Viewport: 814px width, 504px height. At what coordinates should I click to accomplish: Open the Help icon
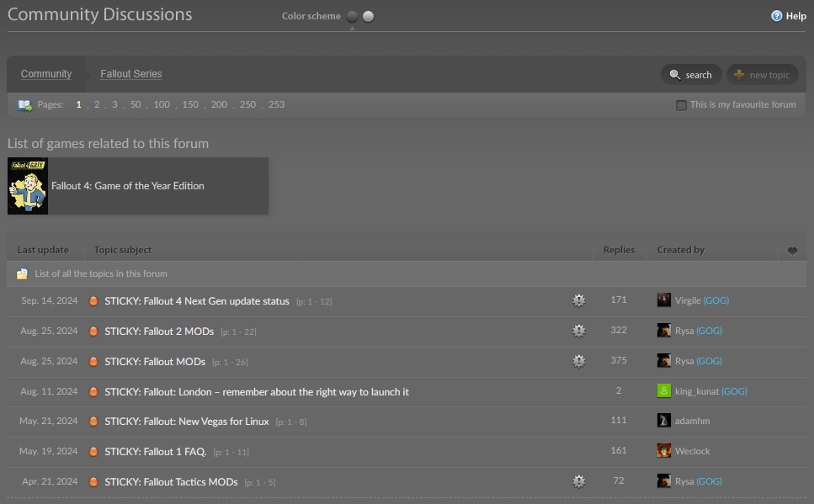pyautogui.click(x=776, y=16)
